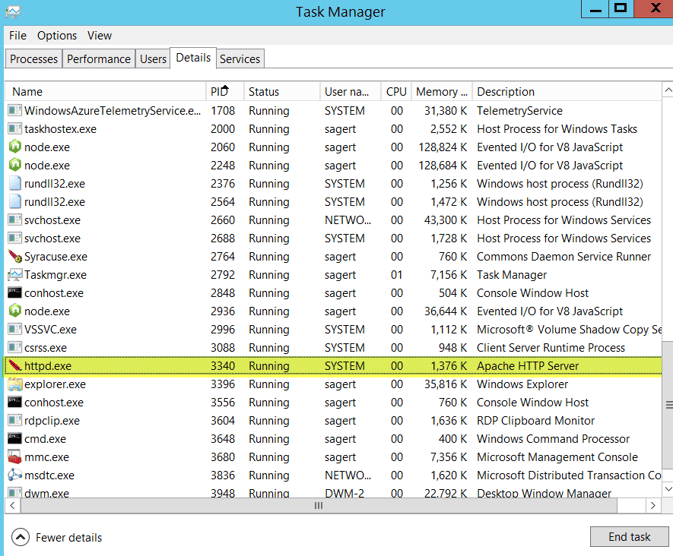Sort processes by PID column header
This screenshot has height=556, width=673.
[222, 92]
